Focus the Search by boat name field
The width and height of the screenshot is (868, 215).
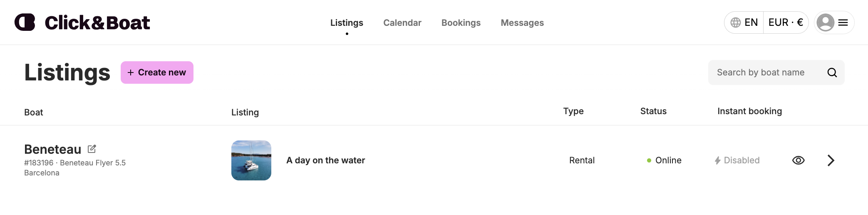tap(766, 72)
